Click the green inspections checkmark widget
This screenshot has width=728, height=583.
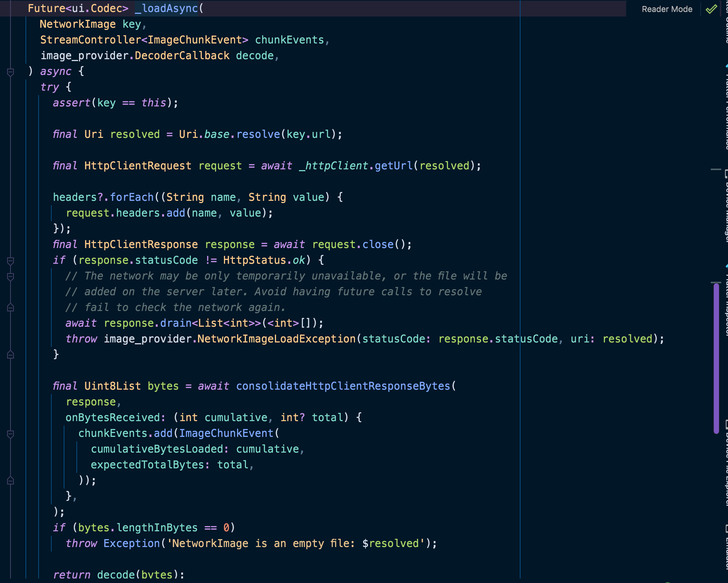711,9
